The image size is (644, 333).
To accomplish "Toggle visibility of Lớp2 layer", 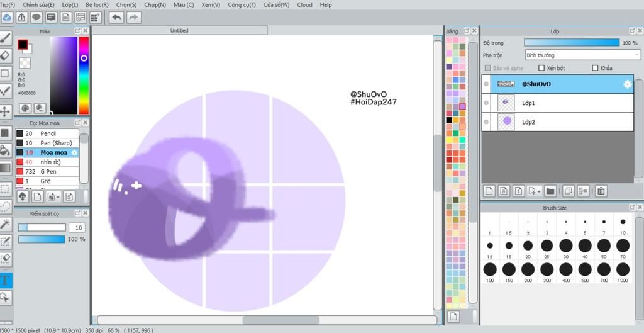I will point(486,122).
